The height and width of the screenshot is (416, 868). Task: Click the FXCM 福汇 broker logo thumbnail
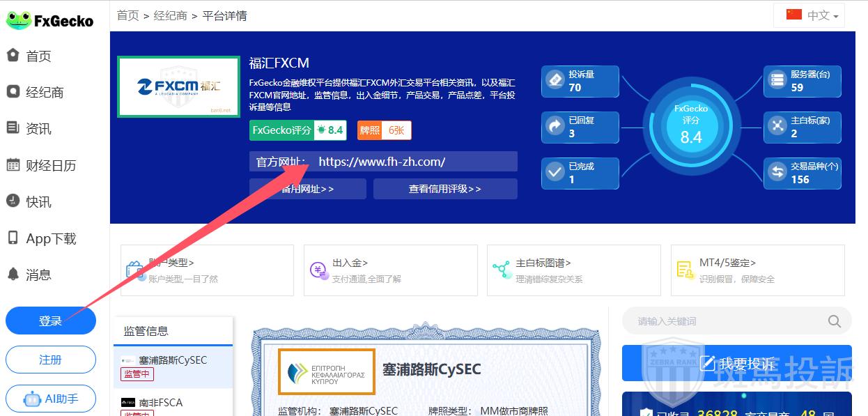[178, 87]
